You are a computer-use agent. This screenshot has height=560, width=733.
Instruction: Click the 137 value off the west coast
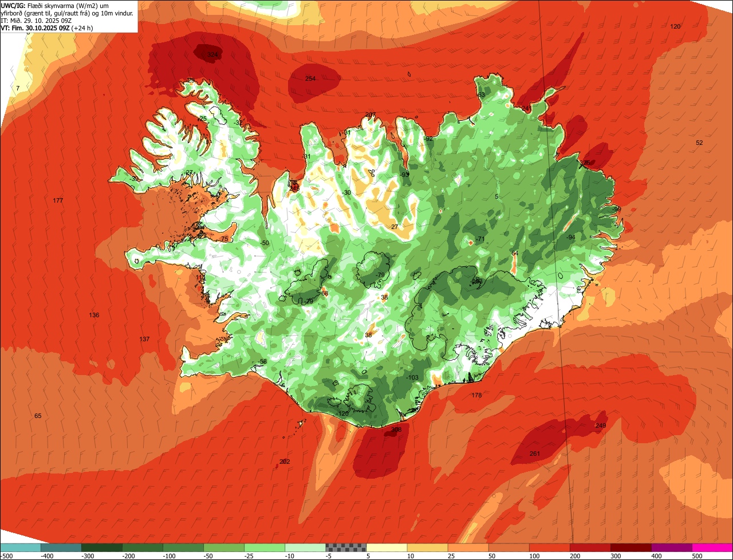(x=144, y=340)
